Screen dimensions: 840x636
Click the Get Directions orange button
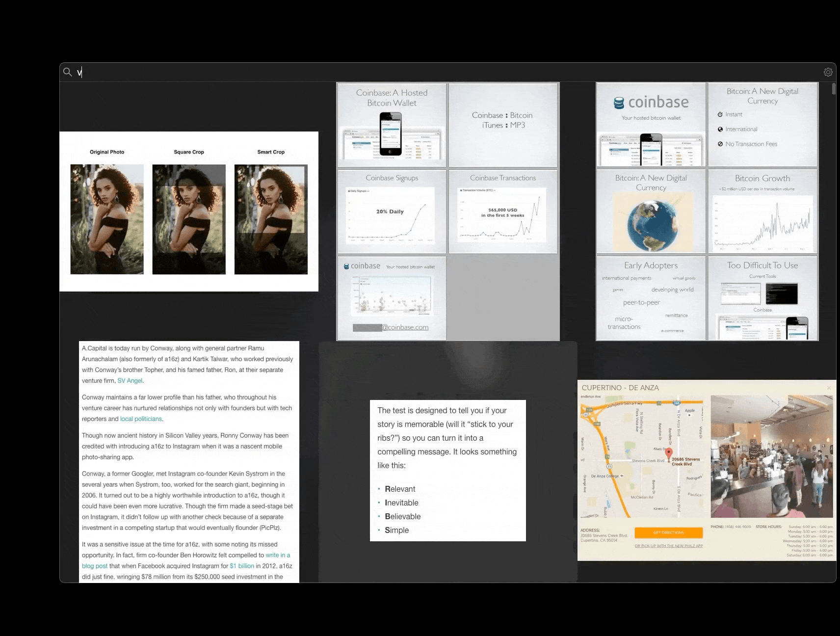pos(668,532)
